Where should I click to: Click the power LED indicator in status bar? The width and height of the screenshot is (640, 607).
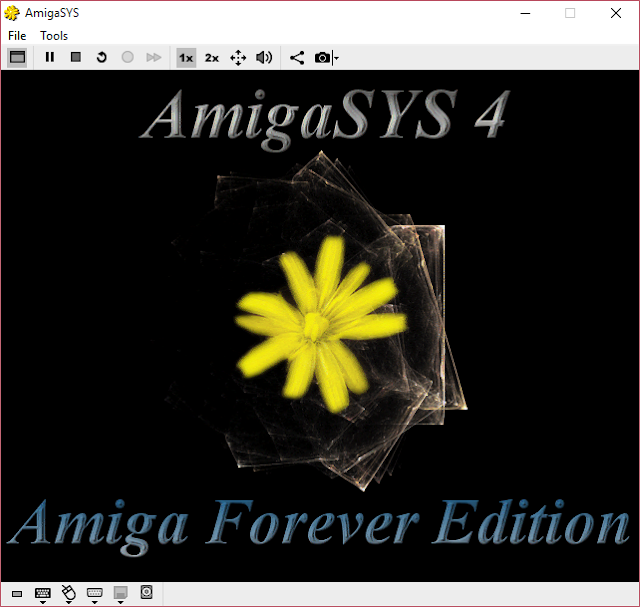click(17, 594)
